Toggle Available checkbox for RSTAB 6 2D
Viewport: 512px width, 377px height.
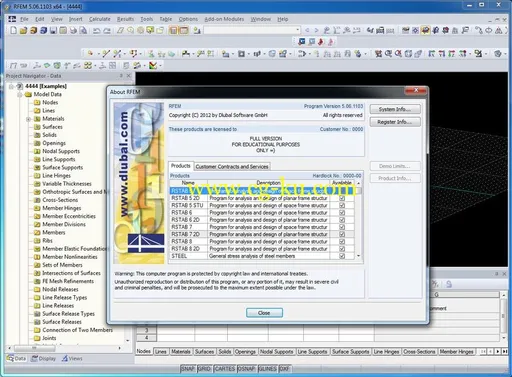coord(342,220)
